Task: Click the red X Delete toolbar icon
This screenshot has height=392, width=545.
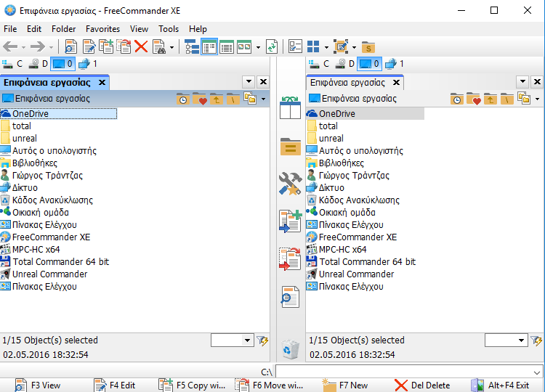Action: click(x=141, y=46)
